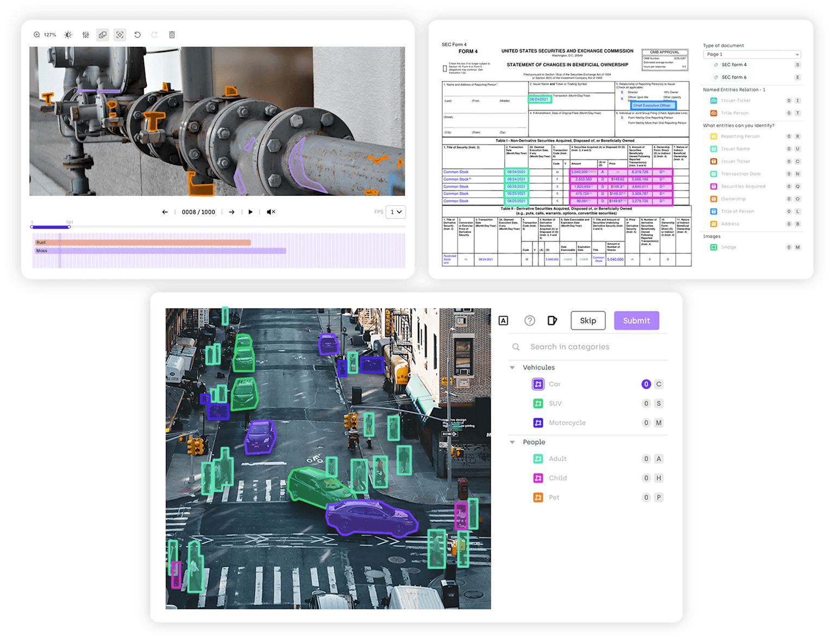The height and width of the screenshot is (644, 833).
Task: Play the video sequence
Action: [x=250, y=212]
